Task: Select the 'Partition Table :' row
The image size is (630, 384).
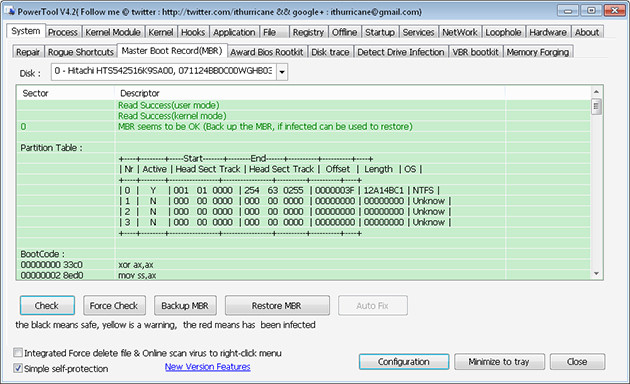Action: tap(303, 148)
